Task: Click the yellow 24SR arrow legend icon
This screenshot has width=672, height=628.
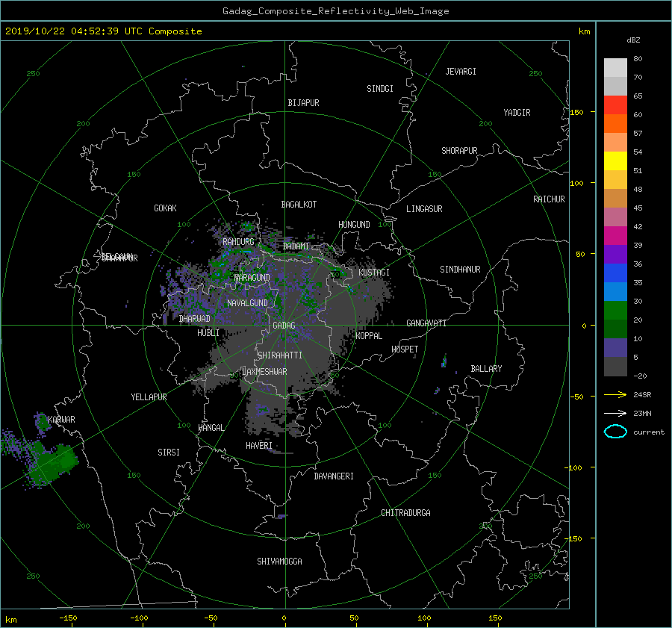Action: click(x=615, y=394)
